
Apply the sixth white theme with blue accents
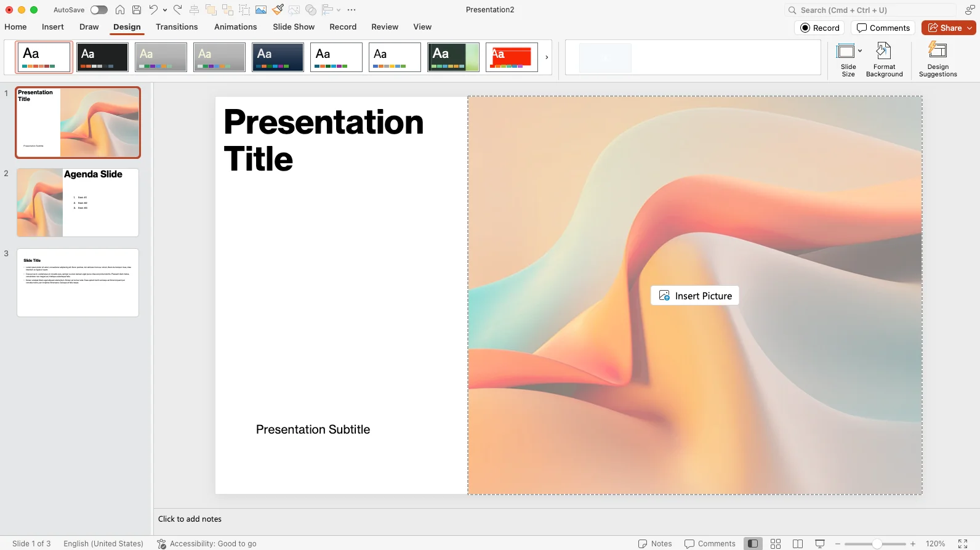click(x=336, y=57)
